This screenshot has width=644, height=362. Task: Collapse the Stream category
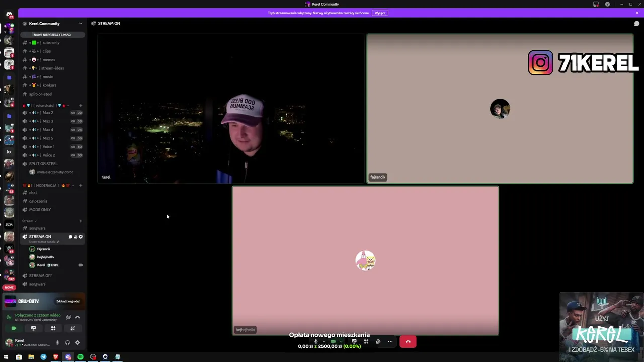pos(29,221)
